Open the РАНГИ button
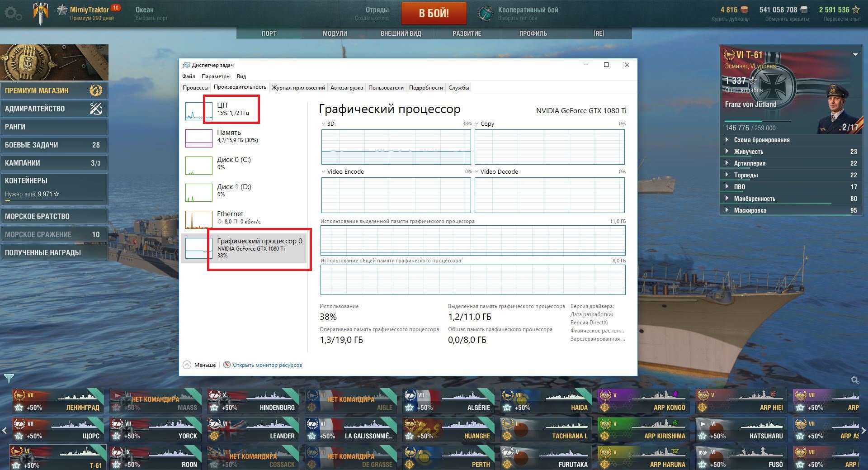 pyautogui.click(x=54, y=127)
